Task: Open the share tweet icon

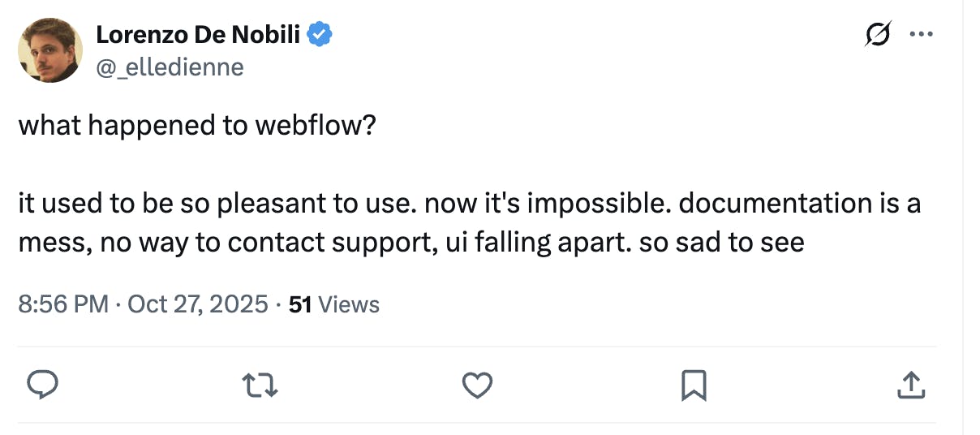Action: pos(909,385)
